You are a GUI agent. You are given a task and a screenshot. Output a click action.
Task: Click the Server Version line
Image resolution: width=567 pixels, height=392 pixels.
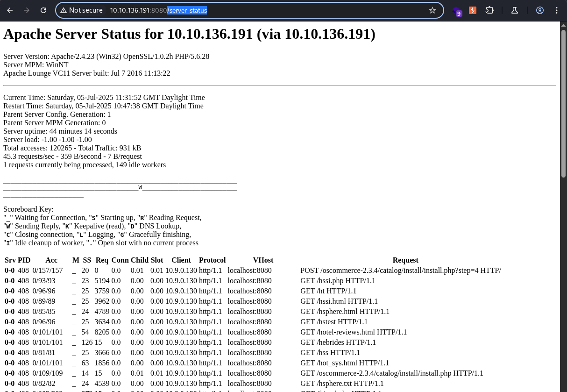106,57
